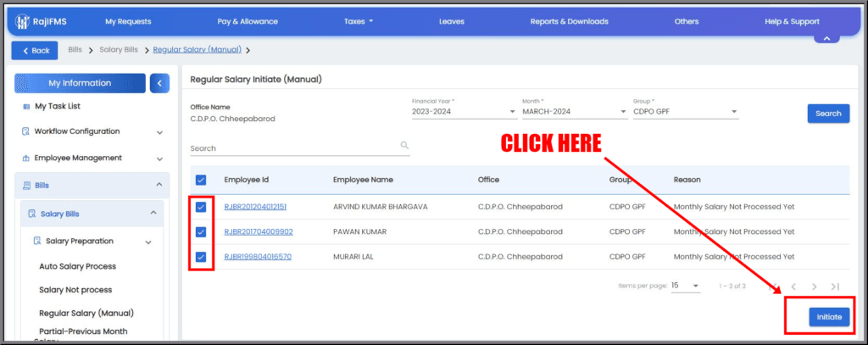Select Auto Salary Process in sidebar
The image size is (868, 345).
coord(77,266)
